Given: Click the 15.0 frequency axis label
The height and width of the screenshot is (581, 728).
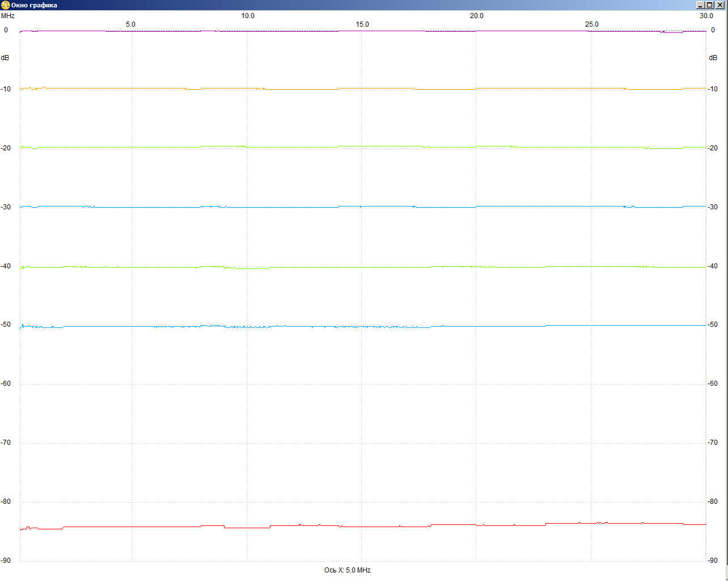Looking at the screenshot, I should click(x=362, y=24).
